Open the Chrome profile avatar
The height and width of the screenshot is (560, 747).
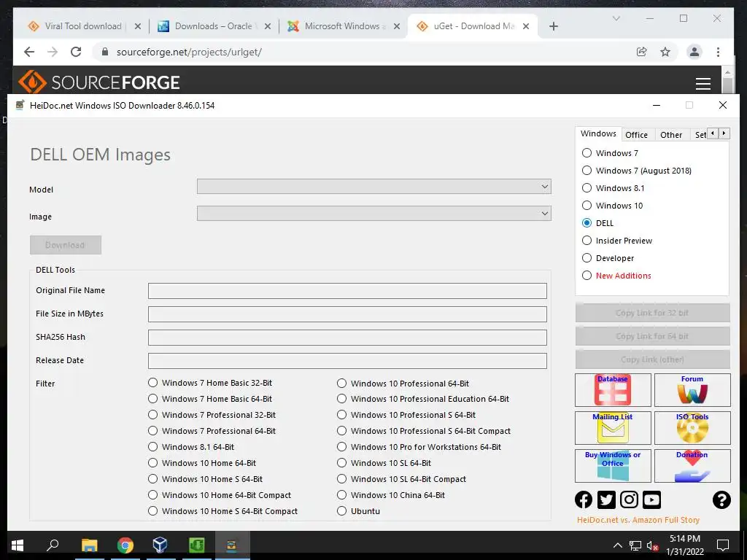[694, 52]
